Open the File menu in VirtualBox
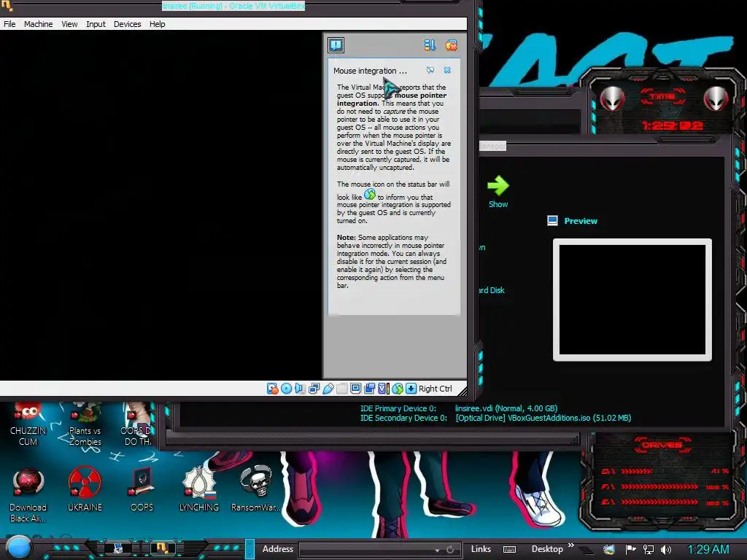Image resolution: width=747 pixels, height=560 pixels. [9, 24]
